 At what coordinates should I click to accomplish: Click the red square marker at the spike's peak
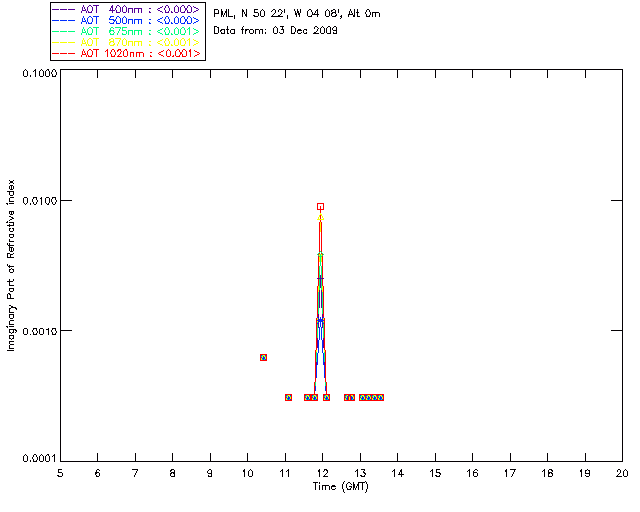click(x=320, y=207)
